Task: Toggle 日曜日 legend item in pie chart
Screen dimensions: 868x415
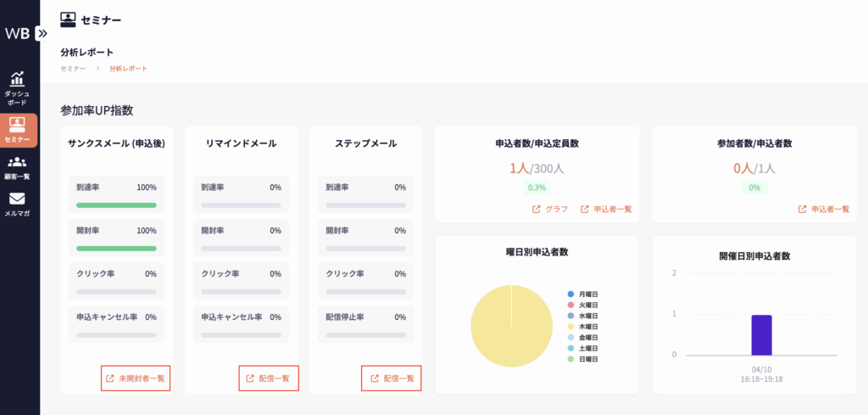Action: 582,360
